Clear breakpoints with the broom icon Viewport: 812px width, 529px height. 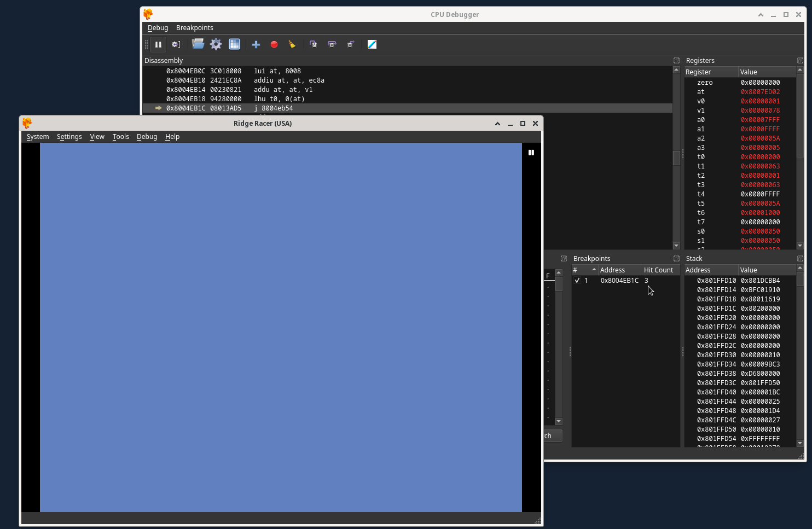pyautogui.click(x=292, y=44)
